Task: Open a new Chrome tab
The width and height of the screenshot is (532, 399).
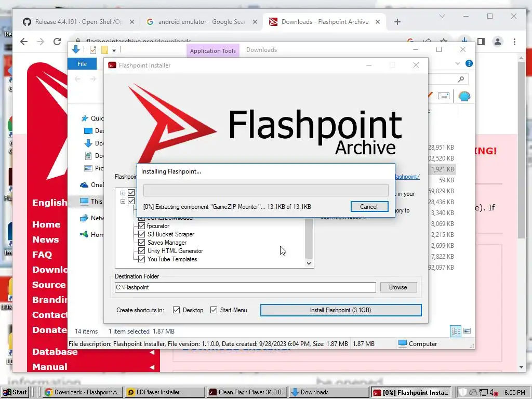Action: tap(397, 22)
